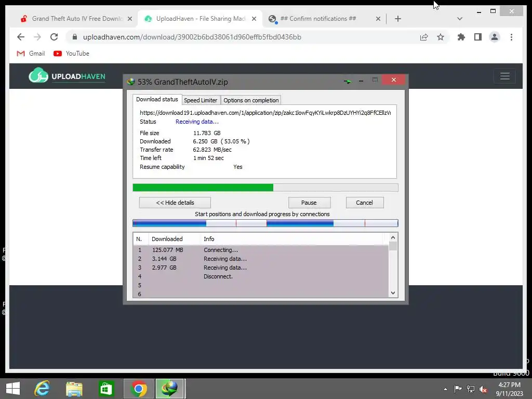Click the address bar URL
532x399 pixels.
[x=192, y=37]
